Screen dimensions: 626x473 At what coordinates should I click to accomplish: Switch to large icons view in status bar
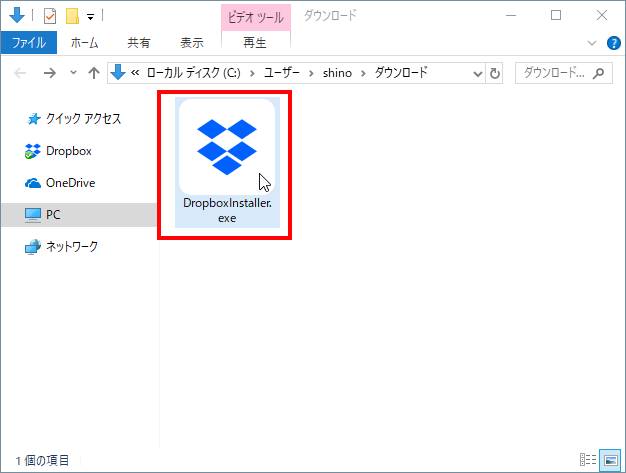pyautogui.click(x=610, y=460)
